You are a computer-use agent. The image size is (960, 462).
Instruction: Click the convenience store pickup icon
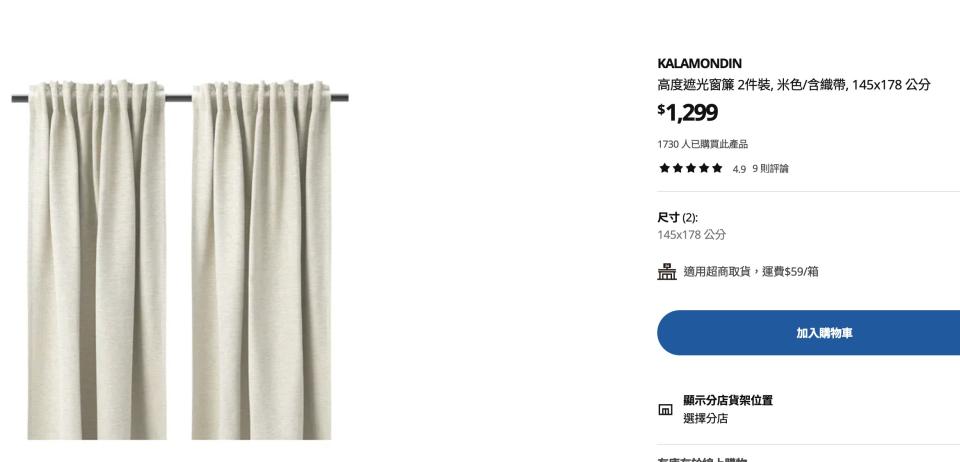(x=667, y=271)
